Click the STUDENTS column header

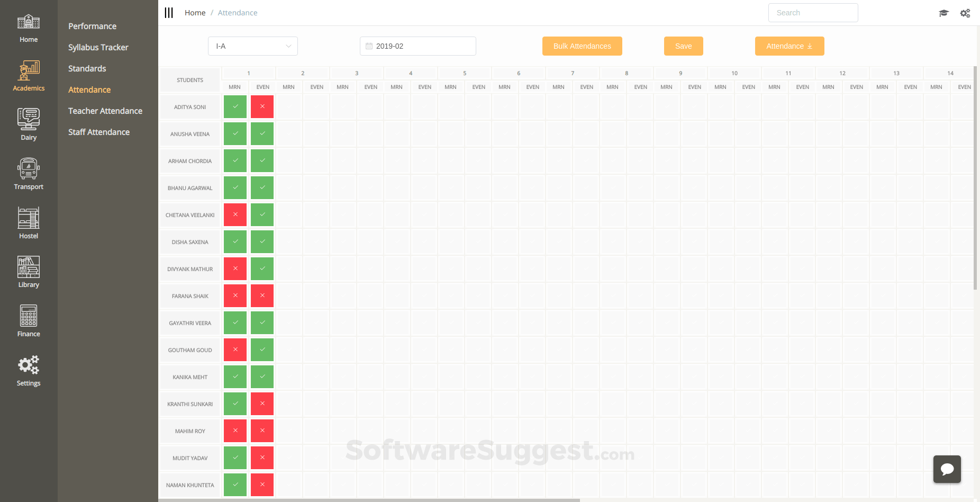pos(190,80)
